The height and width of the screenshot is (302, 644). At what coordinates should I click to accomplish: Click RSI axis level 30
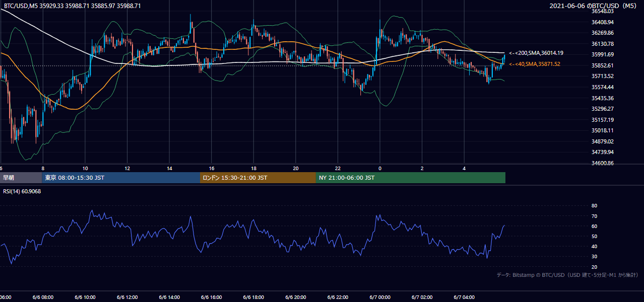(594, 257)
